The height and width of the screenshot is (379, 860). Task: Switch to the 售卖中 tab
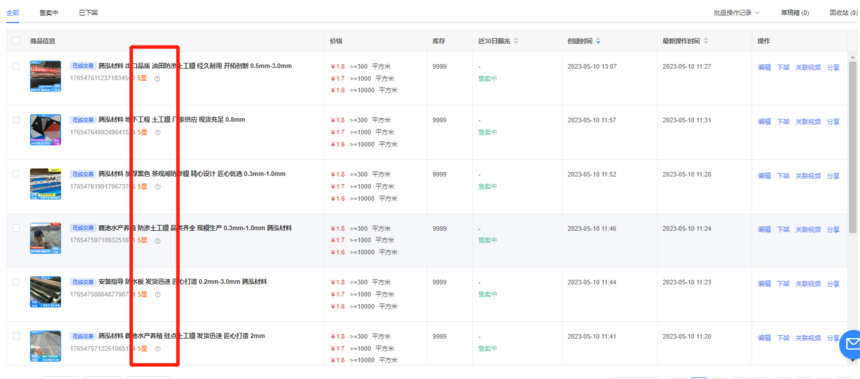pyautogui.click(x=49, y=12)
